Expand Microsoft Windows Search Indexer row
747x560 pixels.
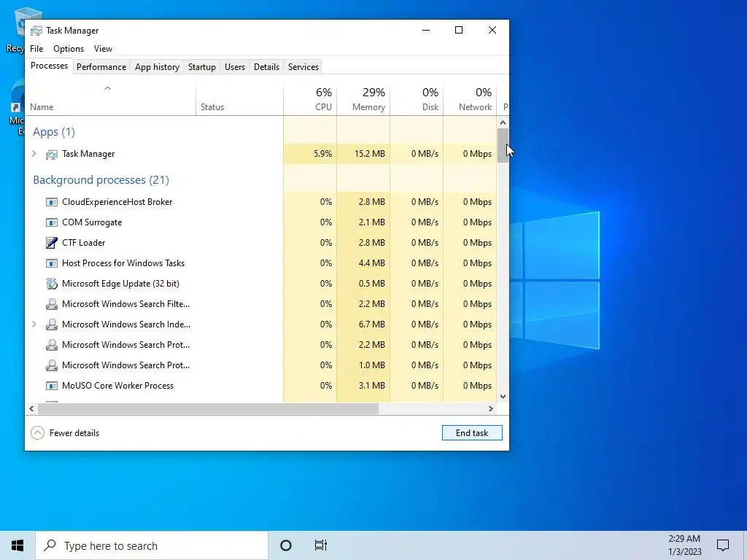[x=34, y=324]
